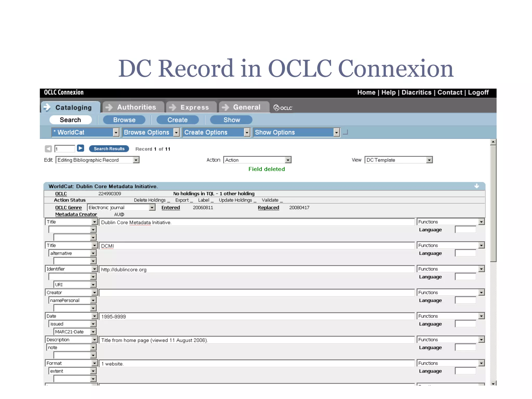Open the MARC21-Date scheme dropdown
The width and height of the screenshot is (532, 399).
(x=75, y=332)
